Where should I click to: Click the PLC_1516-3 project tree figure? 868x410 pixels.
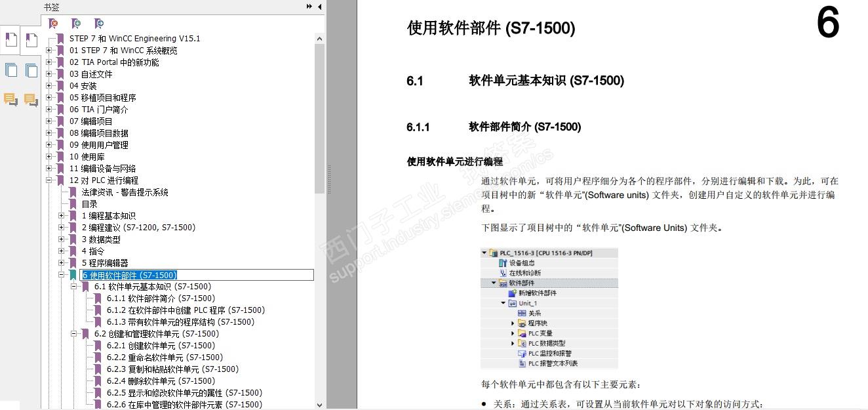(x=549, y=308)
